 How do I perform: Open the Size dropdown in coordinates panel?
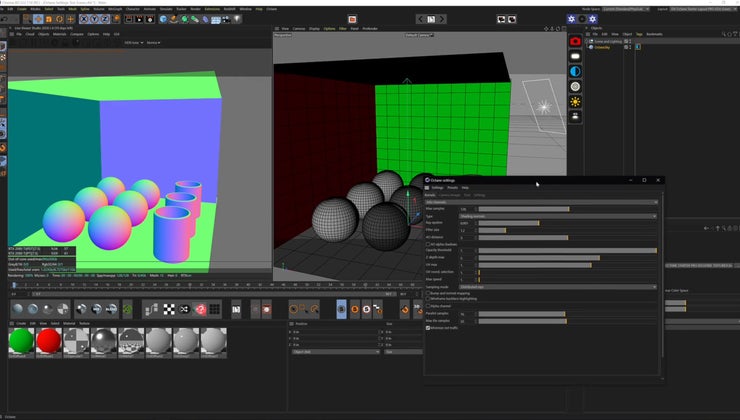pos(404,352)
